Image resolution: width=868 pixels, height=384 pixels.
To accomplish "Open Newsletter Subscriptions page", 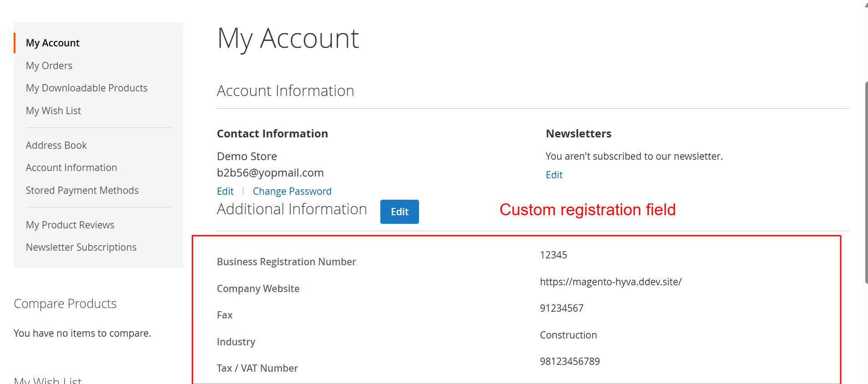I will pos(81,247).
